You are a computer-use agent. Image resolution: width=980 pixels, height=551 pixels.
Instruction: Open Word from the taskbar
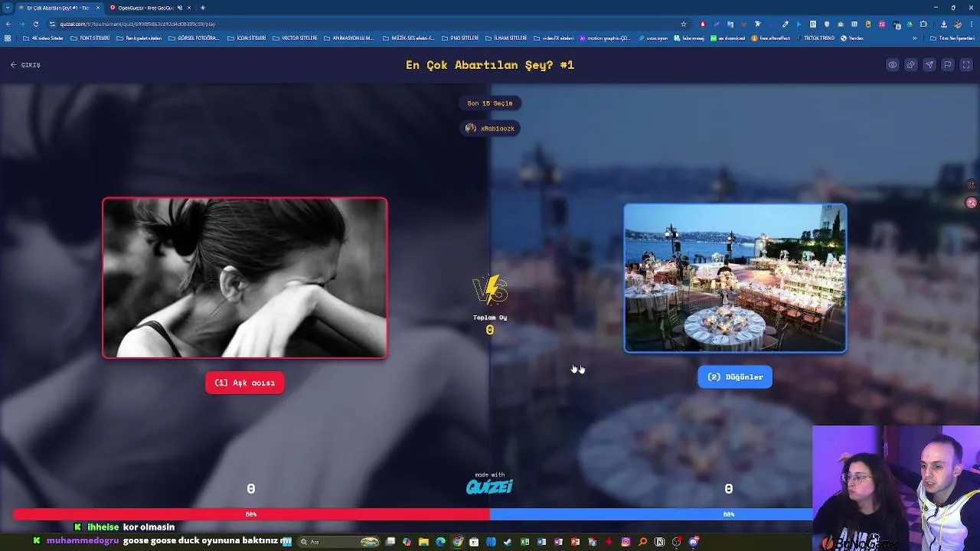tap(541, 542)
